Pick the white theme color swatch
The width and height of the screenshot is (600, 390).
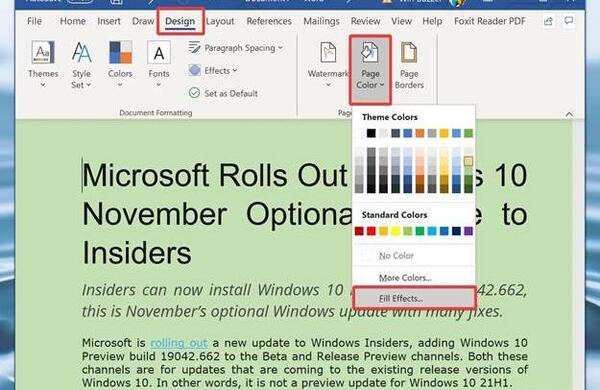tap(359, 133)
